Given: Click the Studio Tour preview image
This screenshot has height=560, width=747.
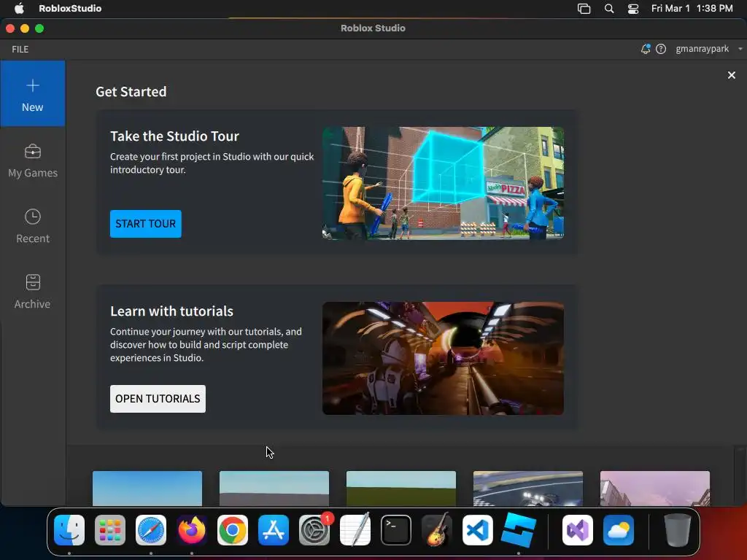Looking at the screenshot, I should [443, 183].
